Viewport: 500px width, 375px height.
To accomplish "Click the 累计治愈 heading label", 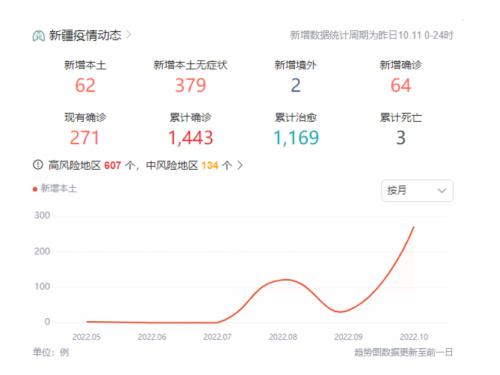I will pos(296,117).
